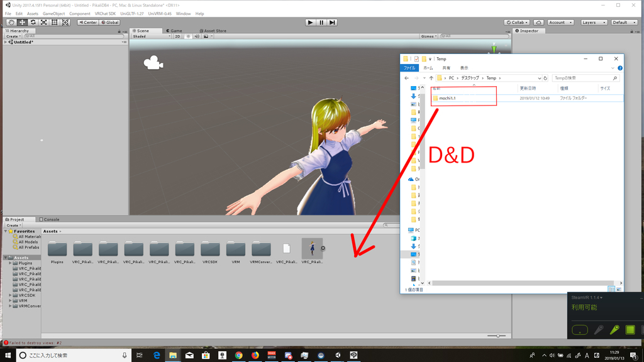
Task: Open the Shaded draw mode dropdown
Action: [x=151, y=36]
